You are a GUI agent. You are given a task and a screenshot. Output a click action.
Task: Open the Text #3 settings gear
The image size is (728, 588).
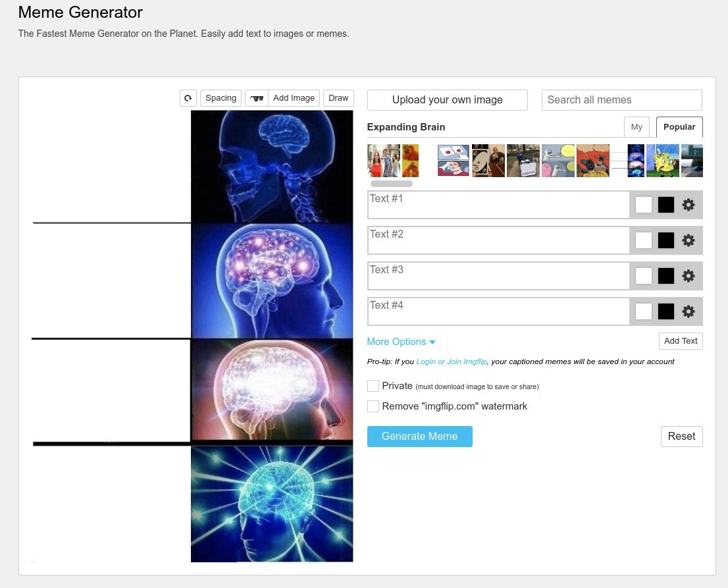point(688,276)
